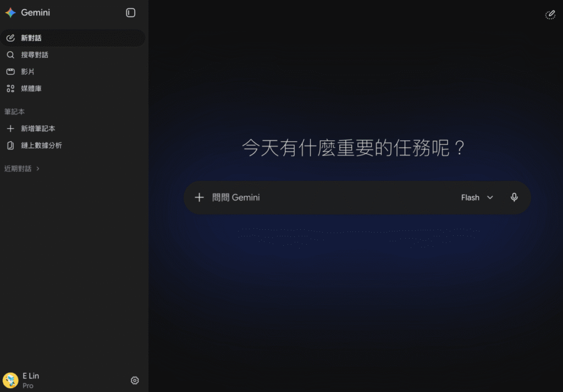This screenshot has height=392, width=563.
Task: Collapse the sidebar panel toggle
Action: click(x=130, y=13)
